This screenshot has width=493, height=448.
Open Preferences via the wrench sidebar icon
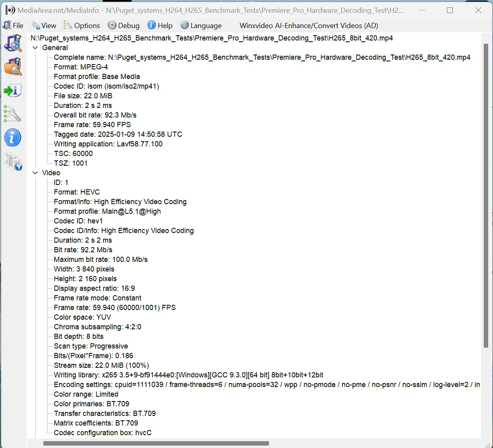[12, 114]
